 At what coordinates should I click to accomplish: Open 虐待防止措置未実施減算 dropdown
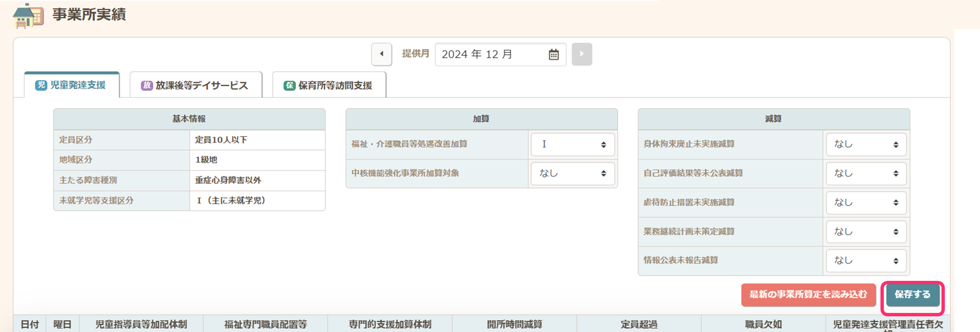pos(866,203)
